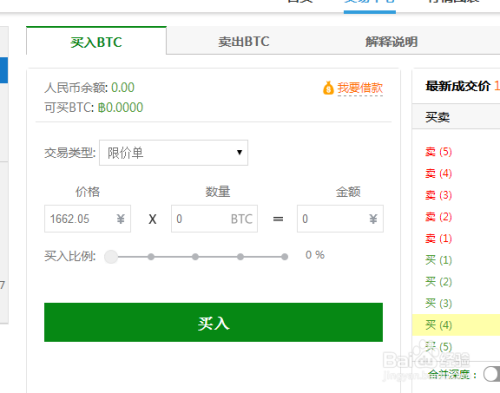The image size is (500, 393).
Task: Click the 金额 yuan input field
Action: pos(340,219)
